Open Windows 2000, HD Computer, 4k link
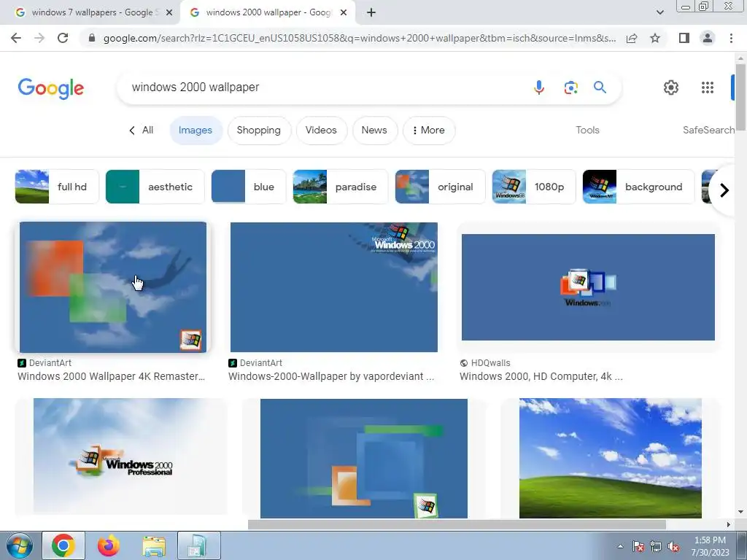Screen dimensions: 747x560 click(541, 376)
